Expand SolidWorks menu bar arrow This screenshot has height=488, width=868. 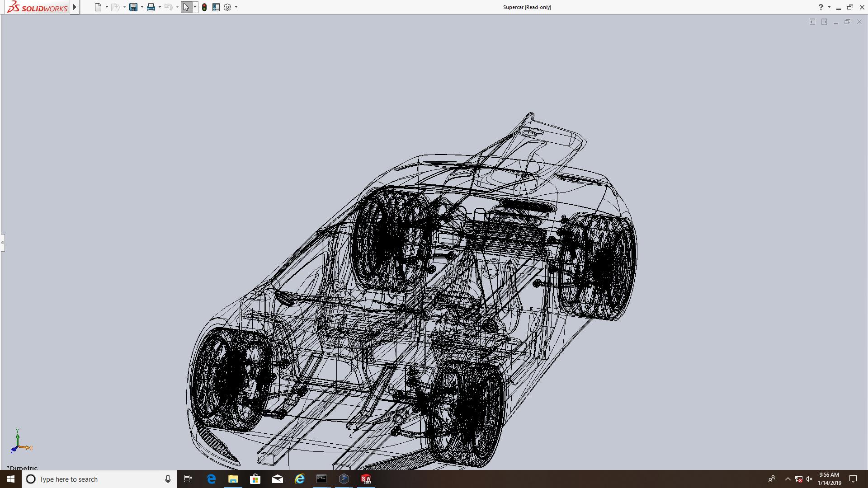coord(75,7)
